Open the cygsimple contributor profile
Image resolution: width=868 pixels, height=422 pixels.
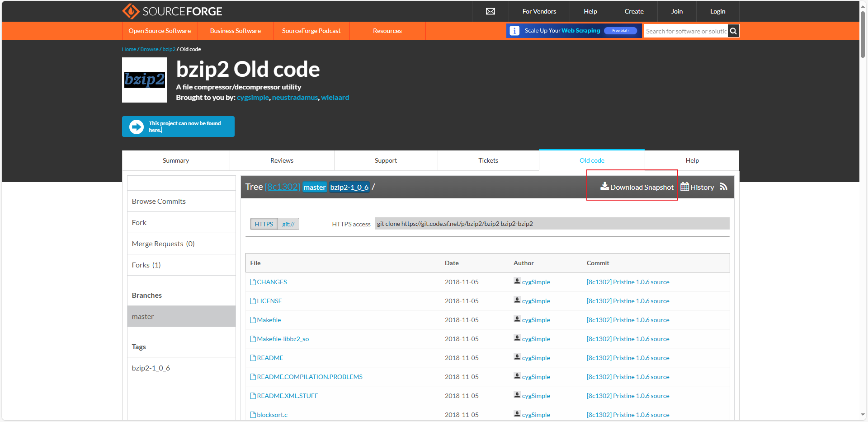(253, 98)
